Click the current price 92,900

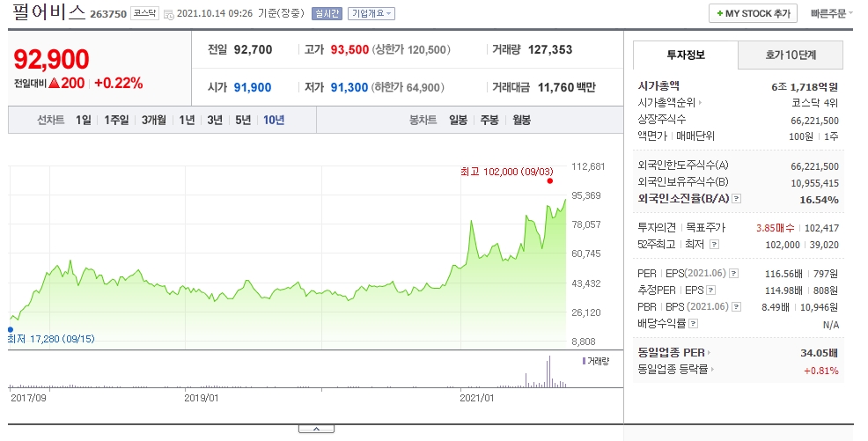click(x=51, y=59)
